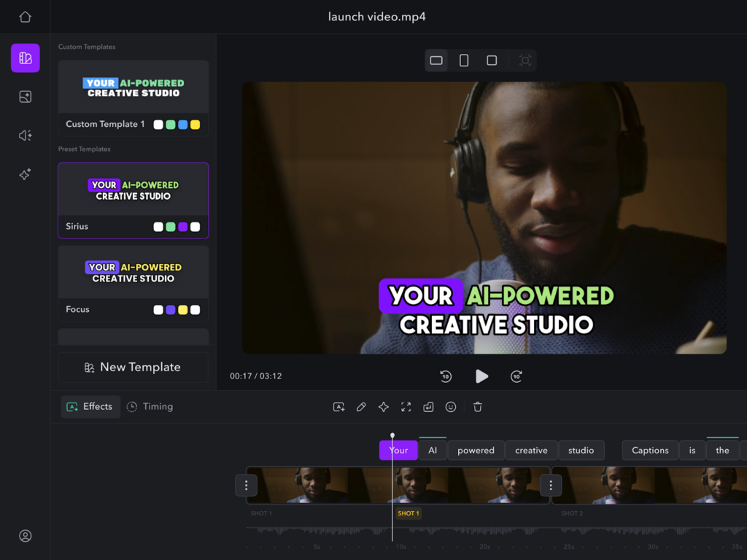The image size is (747, 560).
Task: Switch to square aspect ratio
Action: 492,61
